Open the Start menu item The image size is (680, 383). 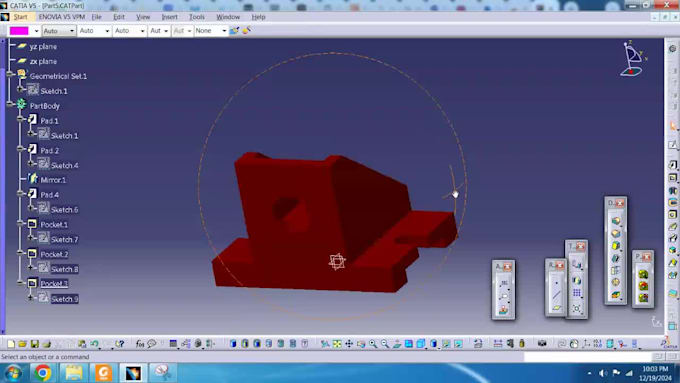click(x=20, y=17)
